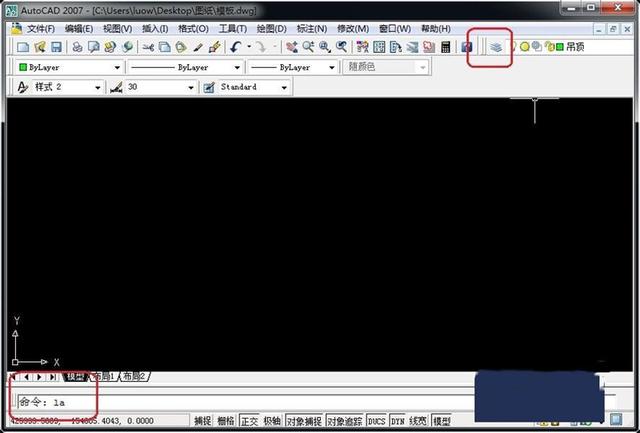Click the Clean Screen icon in status bar
The height and width of the screenshot is (433, 640).
[616, 419]
